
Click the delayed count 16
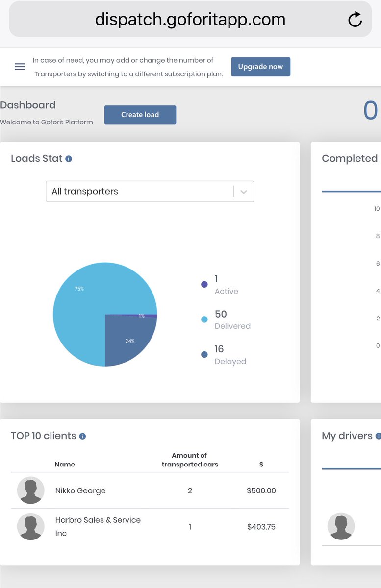pyautogui.click(x=219, y=349)
